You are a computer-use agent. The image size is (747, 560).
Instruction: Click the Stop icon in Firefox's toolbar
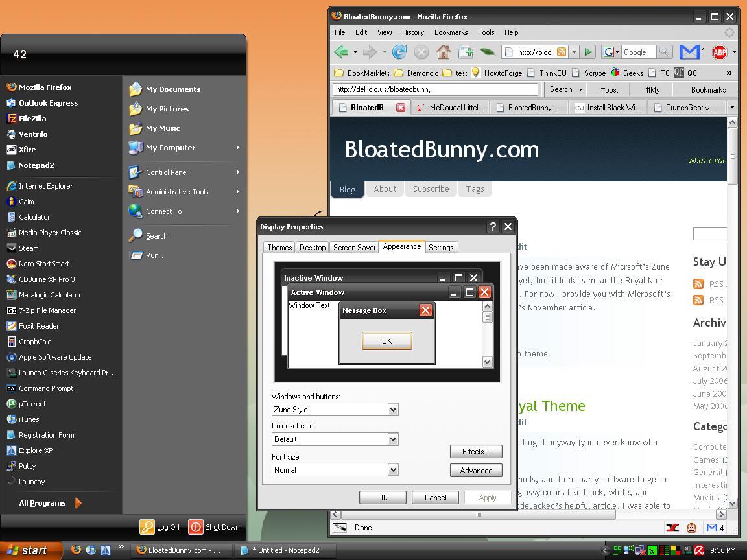coord(421,52)
